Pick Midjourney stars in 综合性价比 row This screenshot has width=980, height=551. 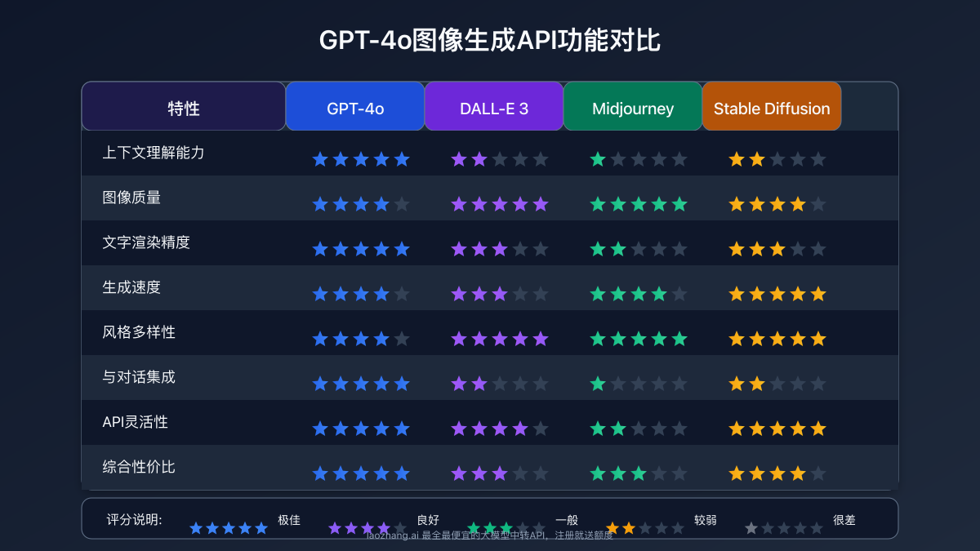[x=639, y=473]
